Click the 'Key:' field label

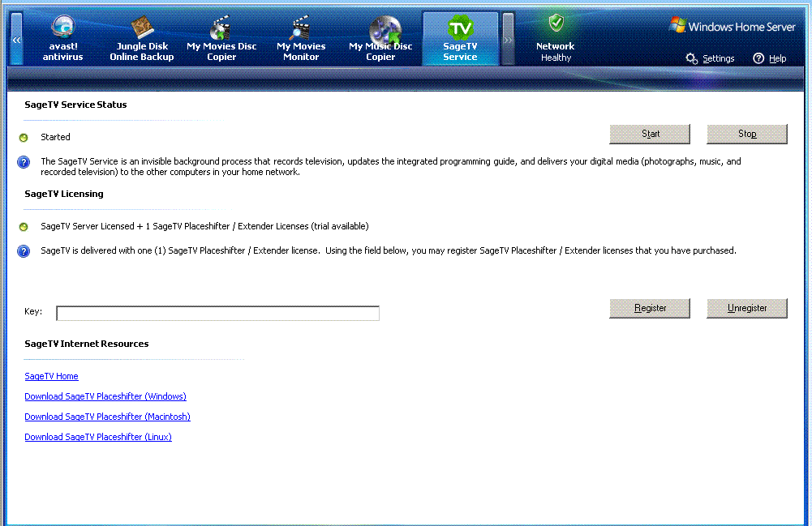33,311
